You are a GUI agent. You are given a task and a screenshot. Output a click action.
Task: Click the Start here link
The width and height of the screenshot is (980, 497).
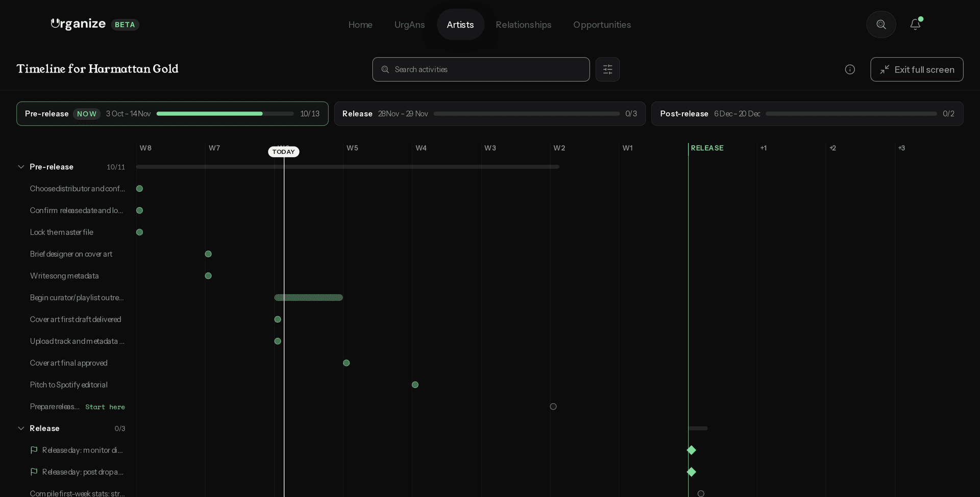click(105, 407)
